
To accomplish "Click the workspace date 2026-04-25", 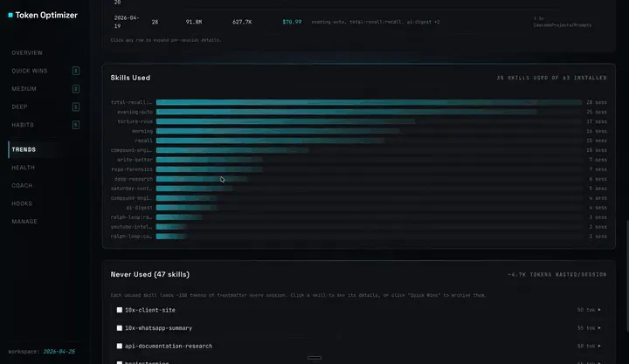I will tap(59, 352).
